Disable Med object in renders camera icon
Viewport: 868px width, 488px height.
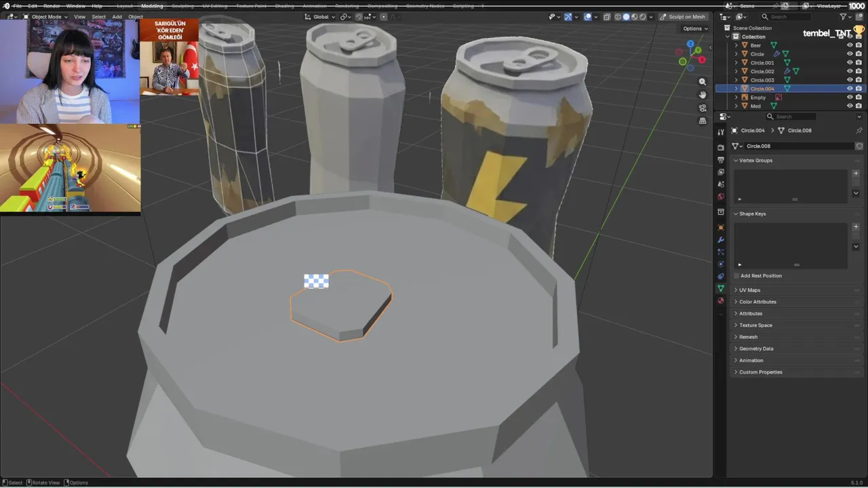859,106
